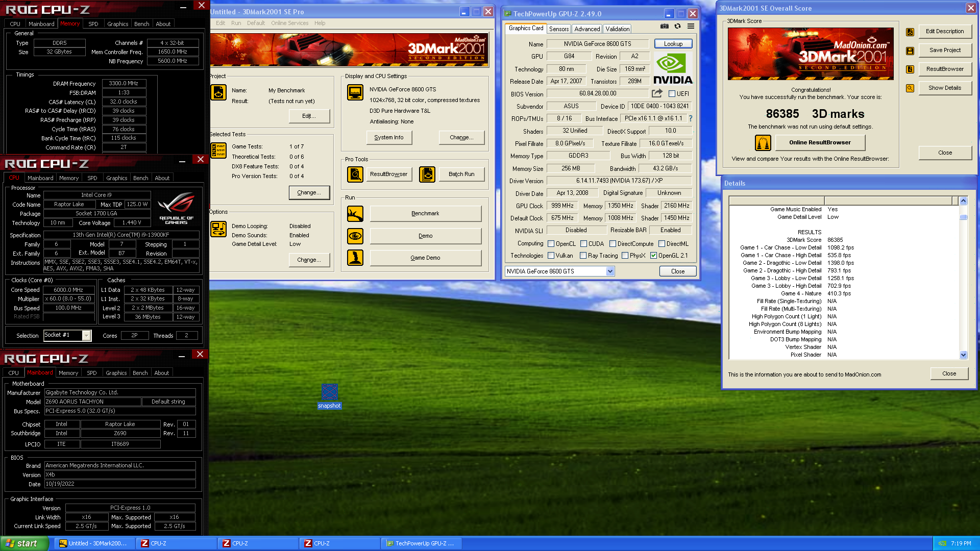Click the GPU-Z refresh icon
Screen dimensions: 980x551
tap(677, 26)
